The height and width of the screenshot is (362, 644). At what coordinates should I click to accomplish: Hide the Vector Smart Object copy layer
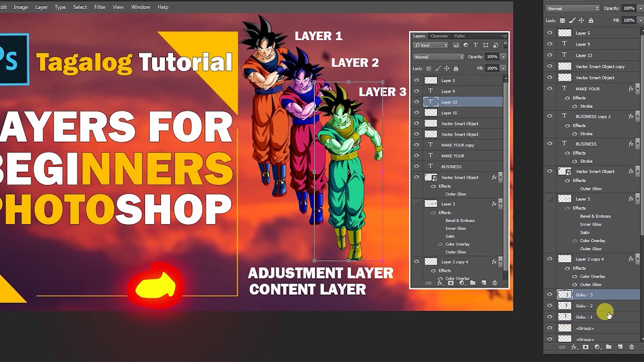[x=549, y=66]
